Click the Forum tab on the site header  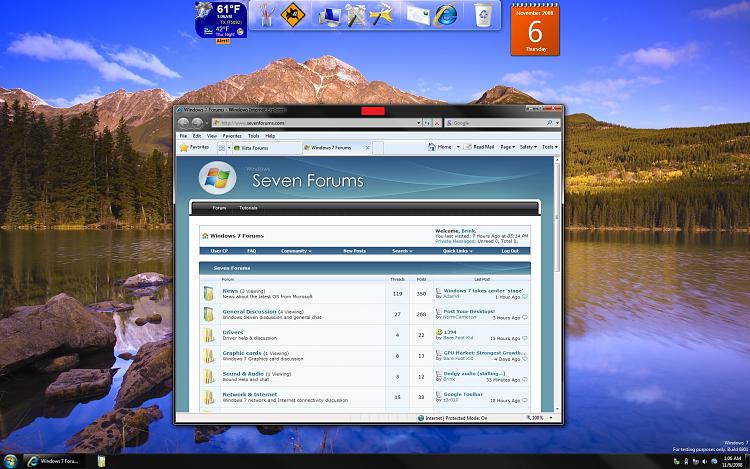point(219,208)
